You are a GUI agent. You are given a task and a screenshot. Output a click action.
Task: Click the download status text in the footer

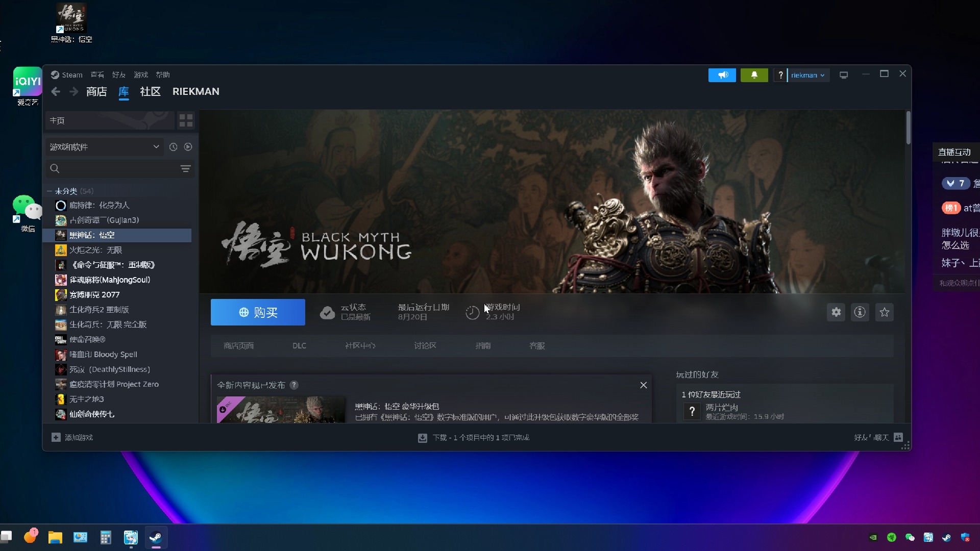click(481, 438)
